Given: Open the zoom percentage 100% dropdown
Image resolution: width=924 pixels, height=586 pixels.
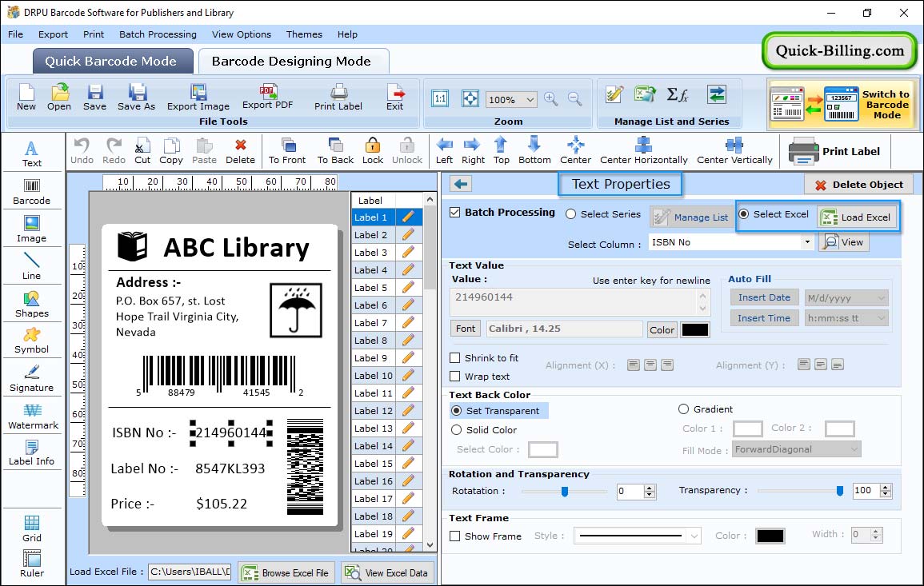Looking at the screenshot, I should click(x=511, y=99).
